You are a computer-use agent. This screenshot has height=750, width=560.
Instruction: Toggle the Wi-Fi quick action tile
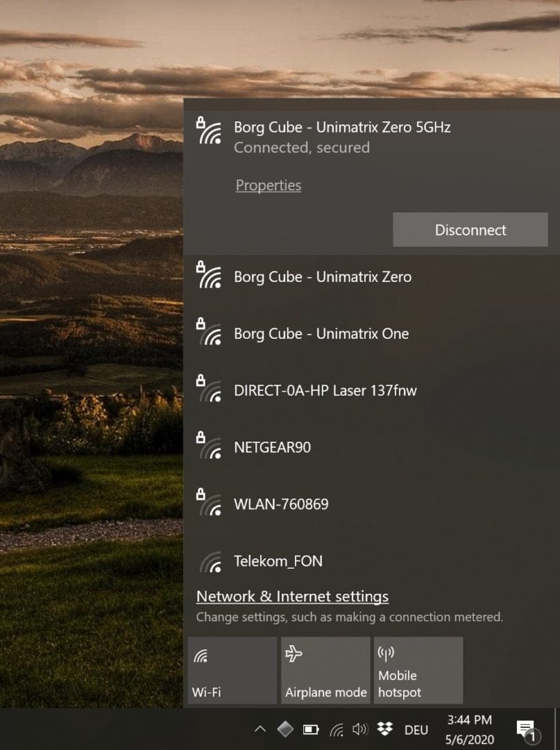click(x=232, y=670)
